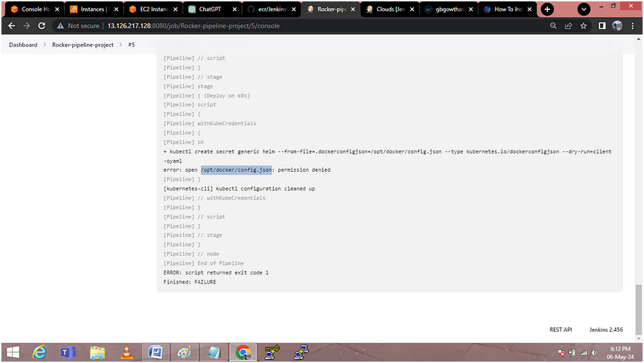Click the kubectl create secret command line
Screen dimensions: 644x363
(387, 156)
